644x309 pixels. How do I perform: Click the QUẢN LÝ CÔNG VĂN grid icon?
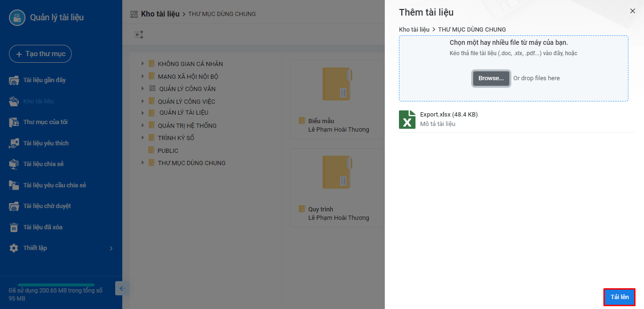click(152, 88)
